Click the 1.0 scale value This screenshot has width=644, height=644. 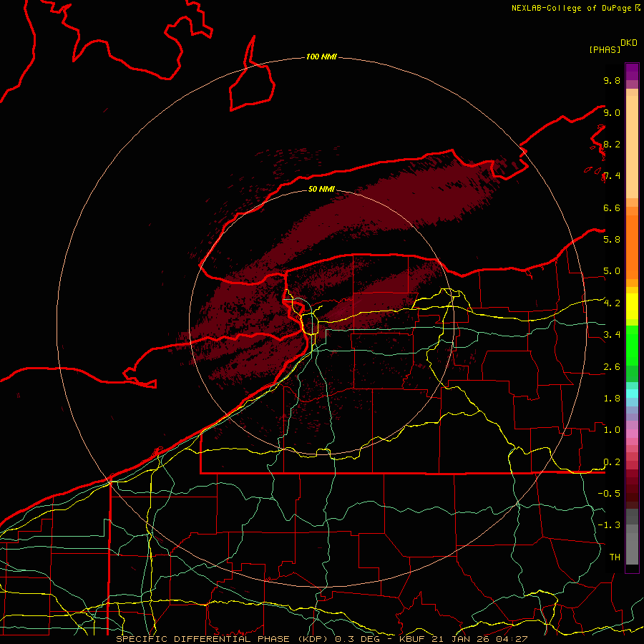612,430
